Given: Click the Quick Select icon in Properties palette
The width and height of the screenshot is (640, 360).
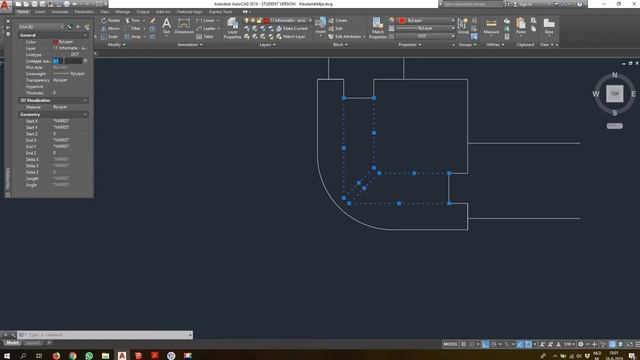Looking at the screenshot, I should pos(87,27).
